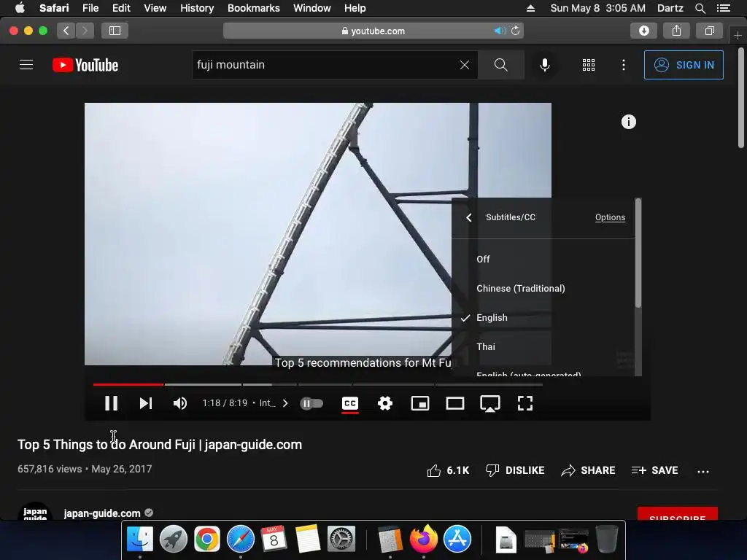
Task: Click the SIGN IN button
Action: [x=683, y=65]
